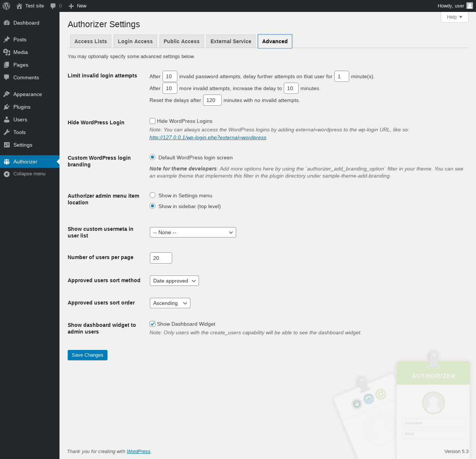Focus the more invalid attempts field
This screenshot has width=476, height=459.
[170, 88]
